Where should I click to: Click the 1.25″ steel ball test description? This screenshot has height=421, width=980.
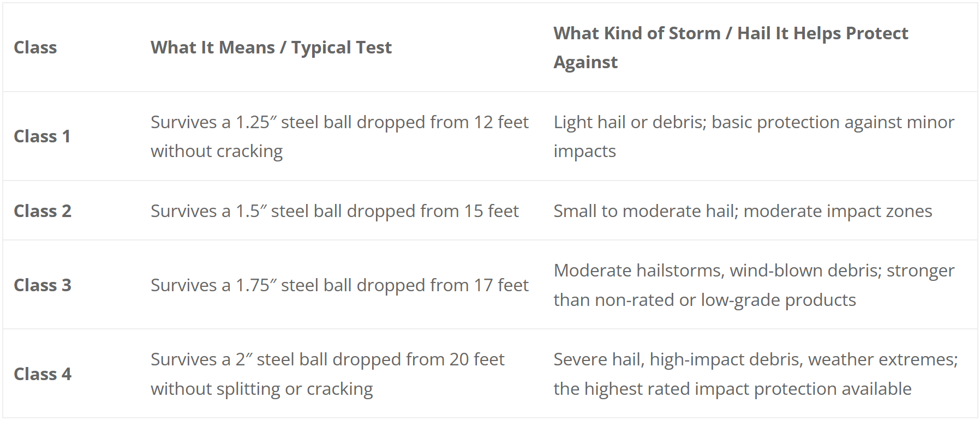click(x=339, y=122)
